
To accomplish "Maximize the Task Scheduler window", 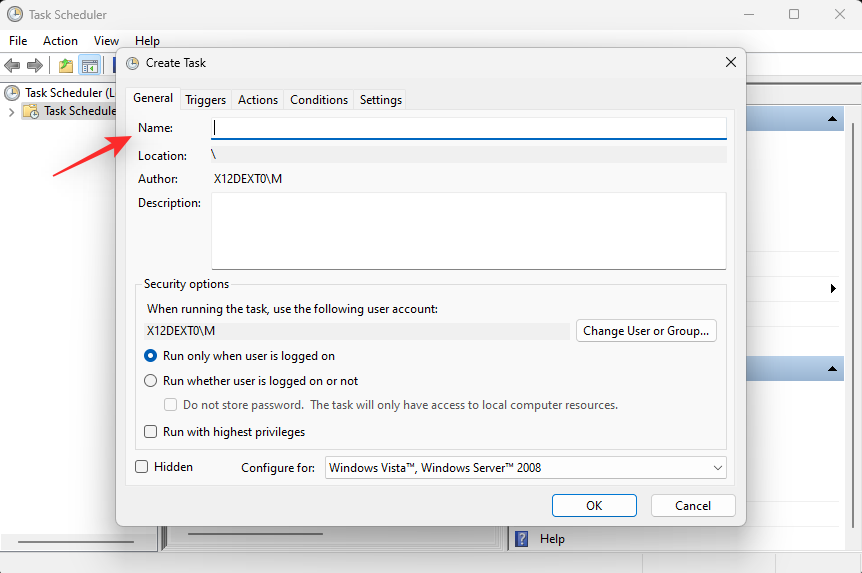I will point(794,14).
